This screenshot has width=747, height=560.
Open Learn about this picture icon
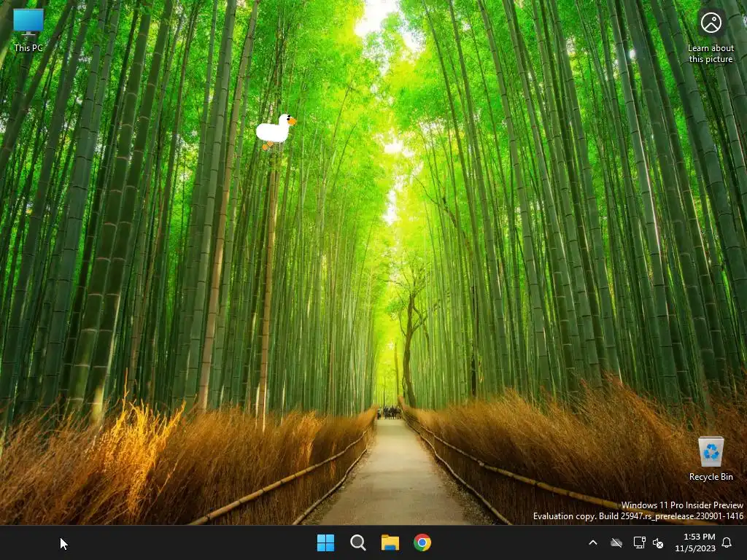(x=711, y=23)
